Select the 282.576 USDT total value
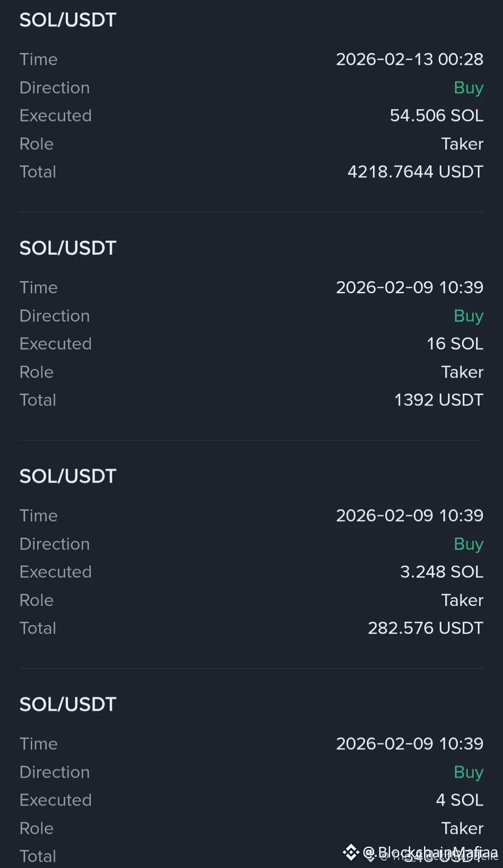 (x=425, y=628)
